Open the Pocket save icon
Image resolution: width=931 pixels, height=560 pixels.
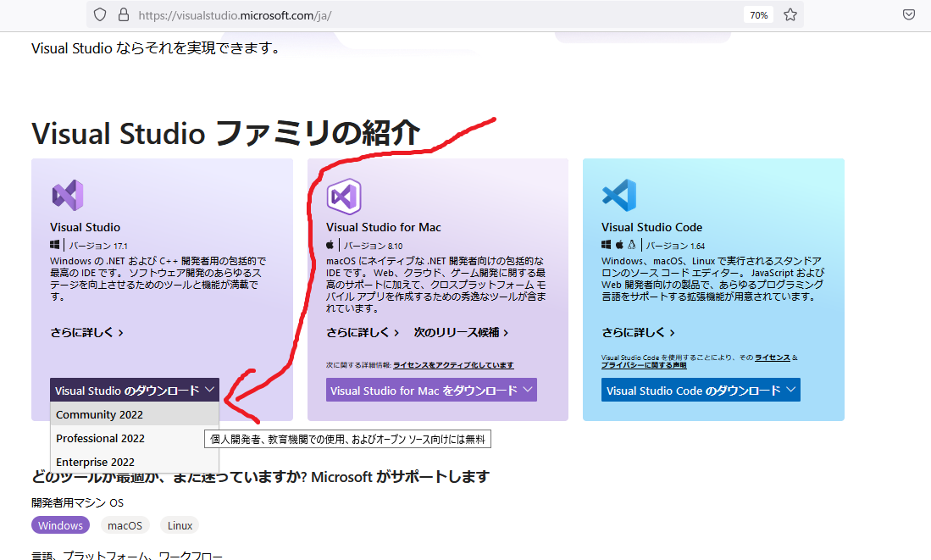(908, 14)
